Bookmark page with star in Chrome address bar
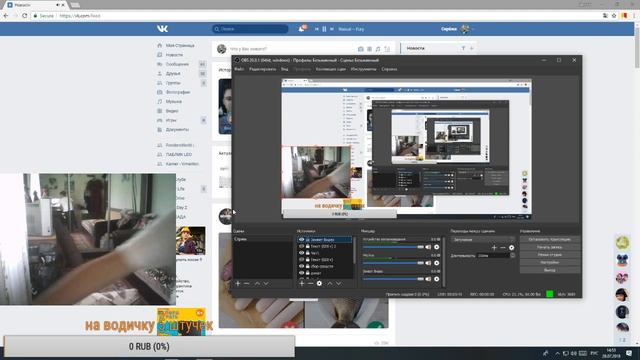The width and height of the screenshot is (640, 360). point(614,16)
